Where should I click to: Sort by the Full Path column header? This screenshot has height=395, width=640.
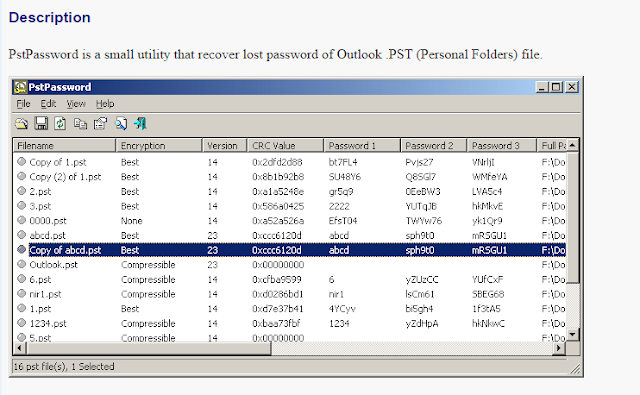(552, 146)
